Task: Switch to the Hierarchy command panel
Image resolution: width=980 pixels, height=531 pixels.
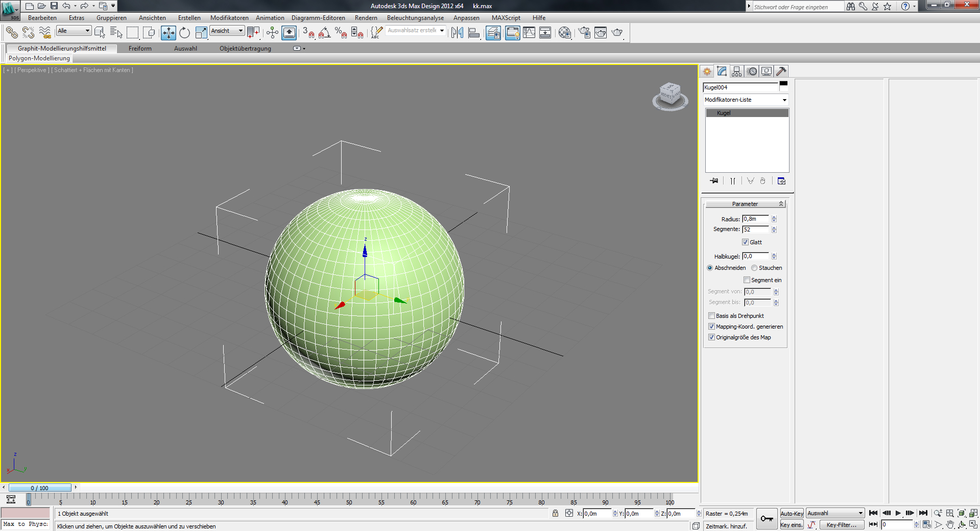Action: tap(736, 72)
